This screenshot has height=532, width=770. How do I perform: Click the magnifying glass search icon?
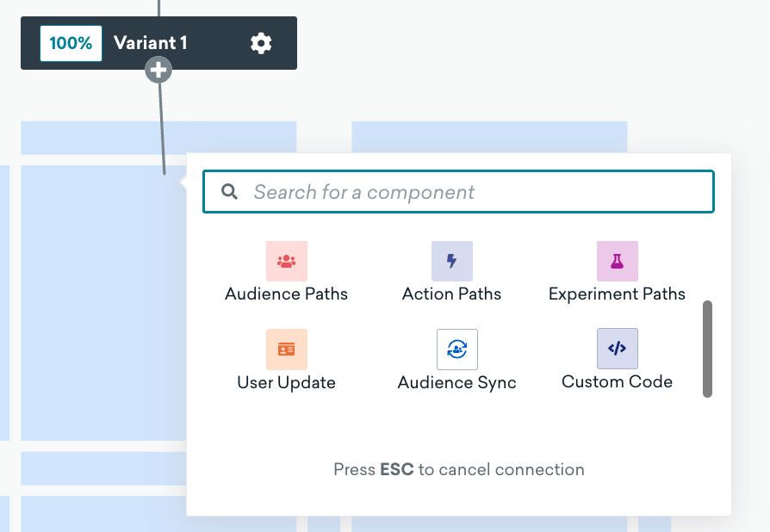click(230, 192)
